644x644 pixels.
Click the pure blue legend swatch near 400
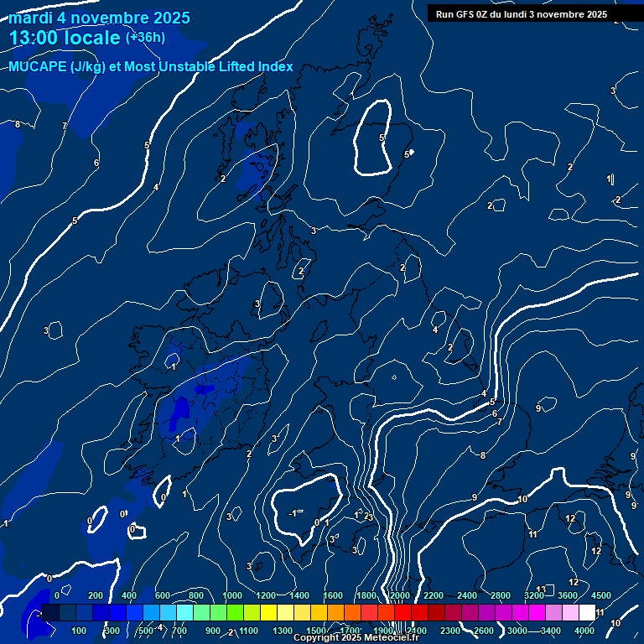point(117,613)
